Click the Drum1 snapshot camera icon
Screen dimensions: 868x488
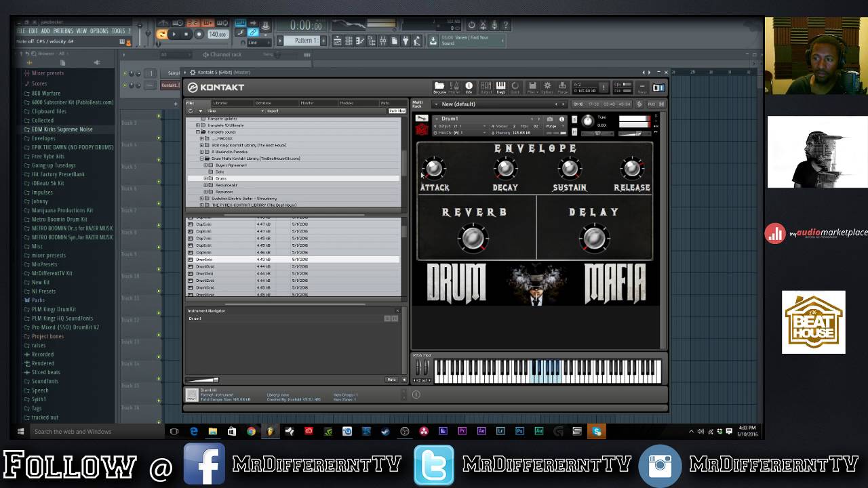550,119
